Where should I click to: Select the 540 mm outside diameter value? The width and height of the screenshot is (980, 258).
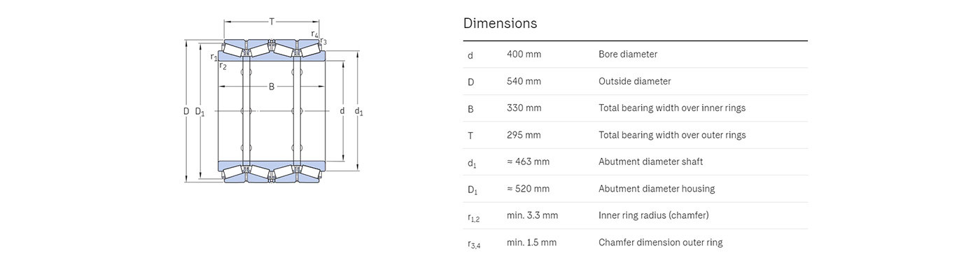(524, 81)
